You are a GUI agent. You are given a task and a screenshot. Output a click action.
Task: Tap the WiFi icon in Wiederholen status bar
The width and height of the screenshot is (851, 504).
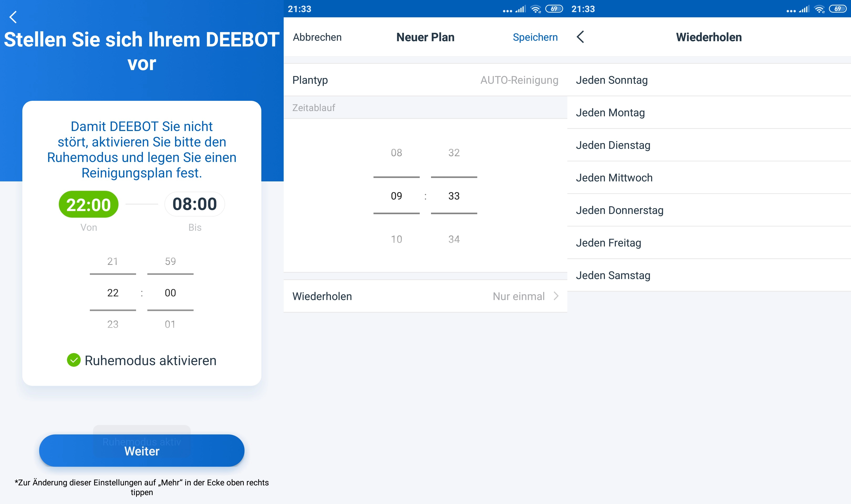(x=819, y=9)
